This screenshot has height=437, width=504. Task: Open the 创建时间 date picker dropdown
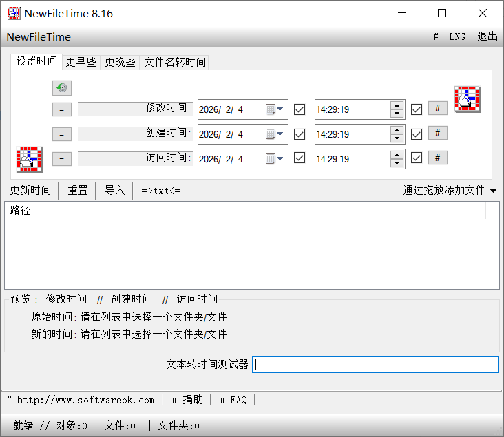[x=275, y=134]
